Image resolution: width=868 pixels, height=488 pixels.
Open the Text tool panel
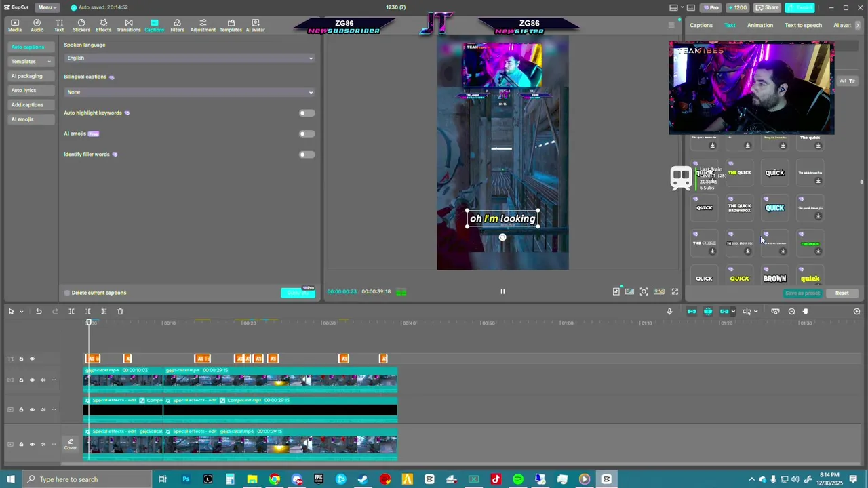tap(59, 26)
